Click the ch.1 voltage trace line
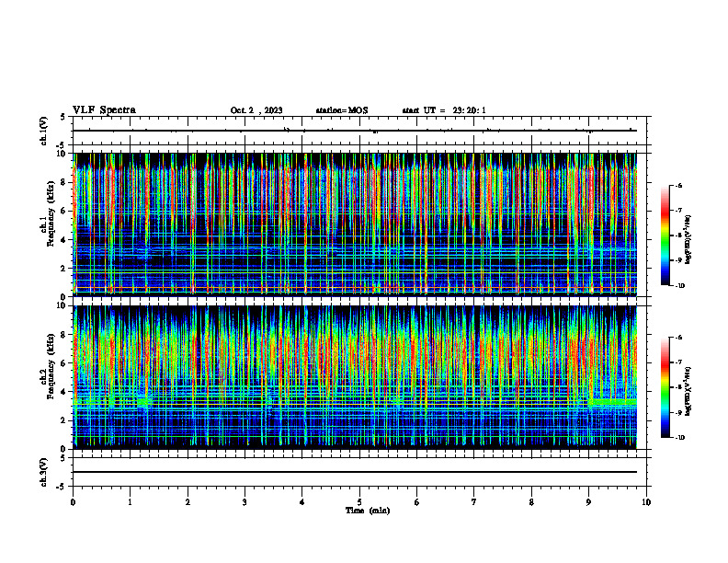 point(355,131)
